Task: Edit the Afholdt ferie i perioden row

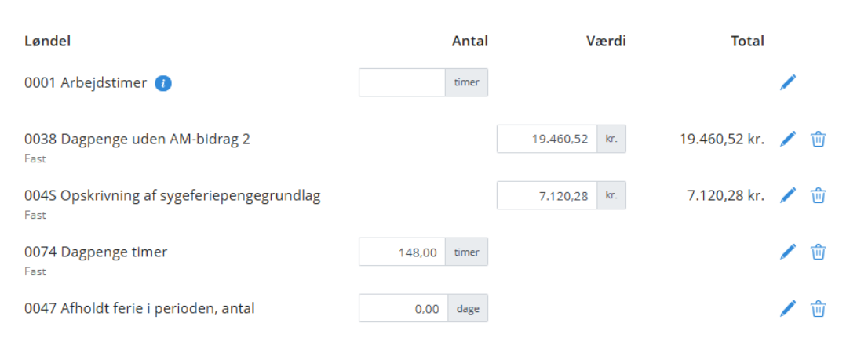Action: tap(788, 308)
